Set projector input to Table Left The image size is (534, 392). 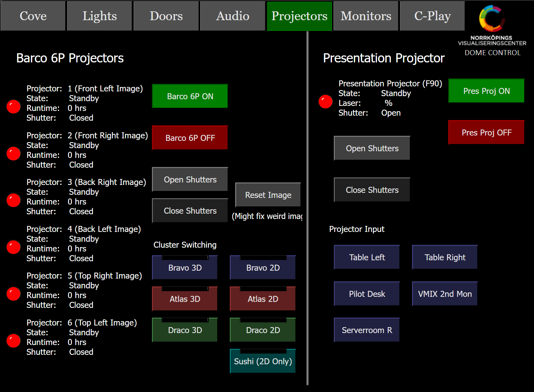[367, 257]
